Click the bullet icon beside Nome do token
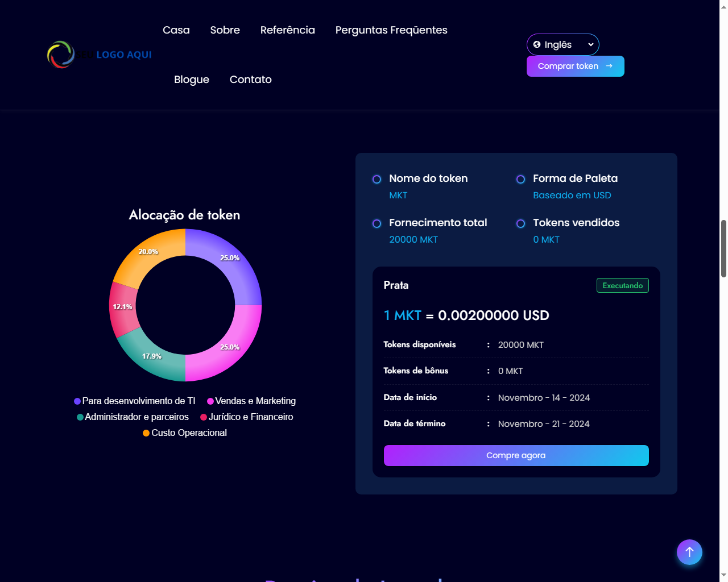Viewport: 728px width, 582px height. [377, 180]
